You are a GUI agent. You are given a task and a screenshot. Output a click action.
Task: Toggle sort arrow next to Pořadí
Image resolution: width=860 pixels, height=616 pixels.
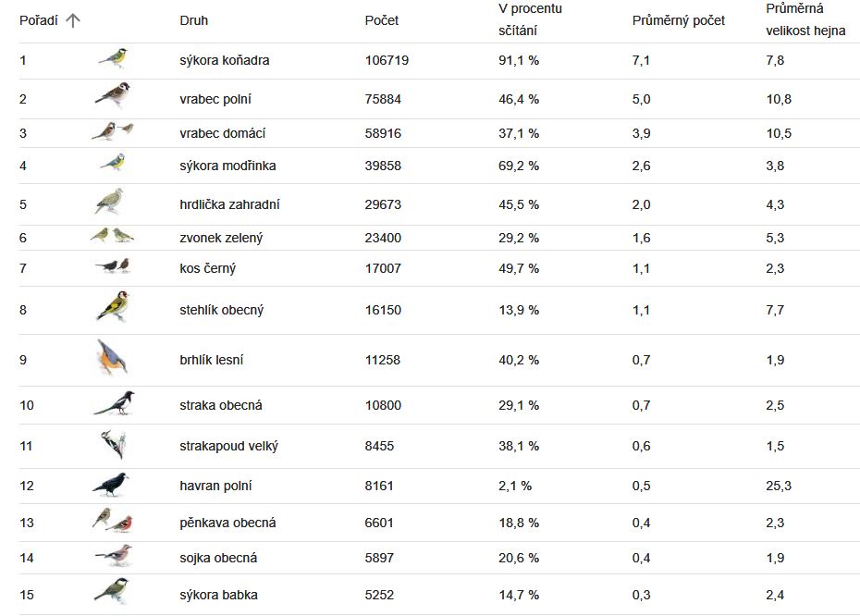pyautogui.click(x=73, y=21)
